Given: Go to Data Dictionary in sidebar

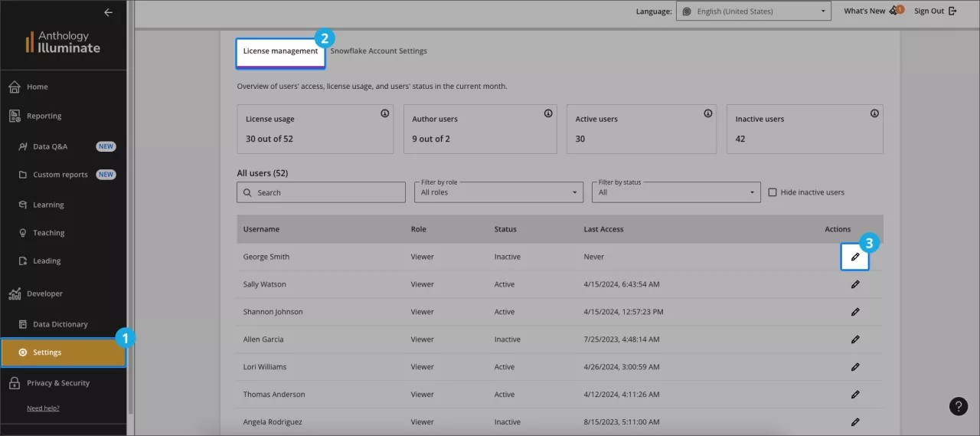Looking at the screenshot, I should coord(60,324).
